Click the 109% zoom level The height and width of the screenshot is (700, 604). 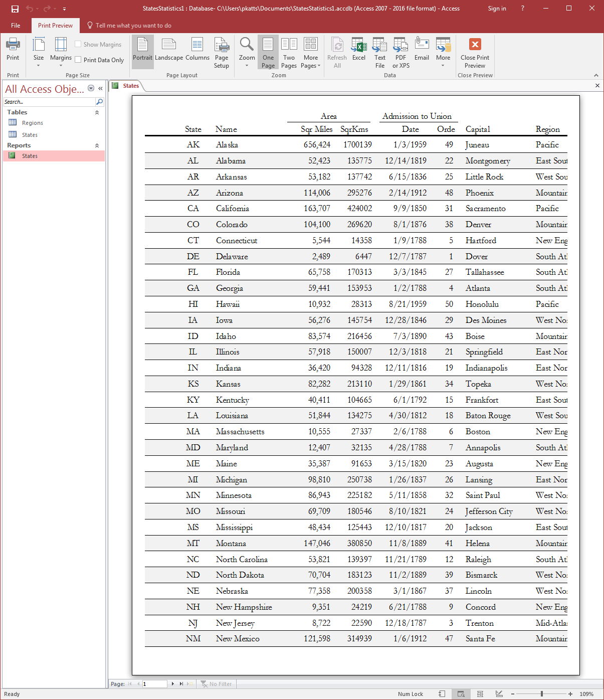point(586,694)
